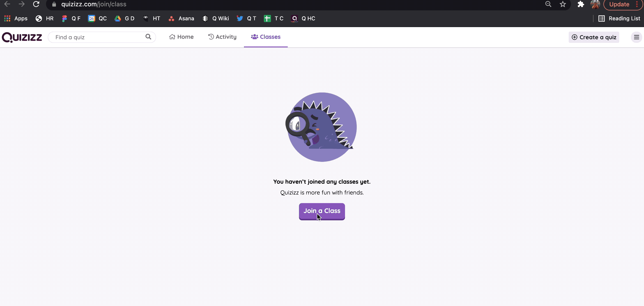The image size is (644, 306).
Task: Click the Create a quiz plus icon
Action: coord(574,37)
